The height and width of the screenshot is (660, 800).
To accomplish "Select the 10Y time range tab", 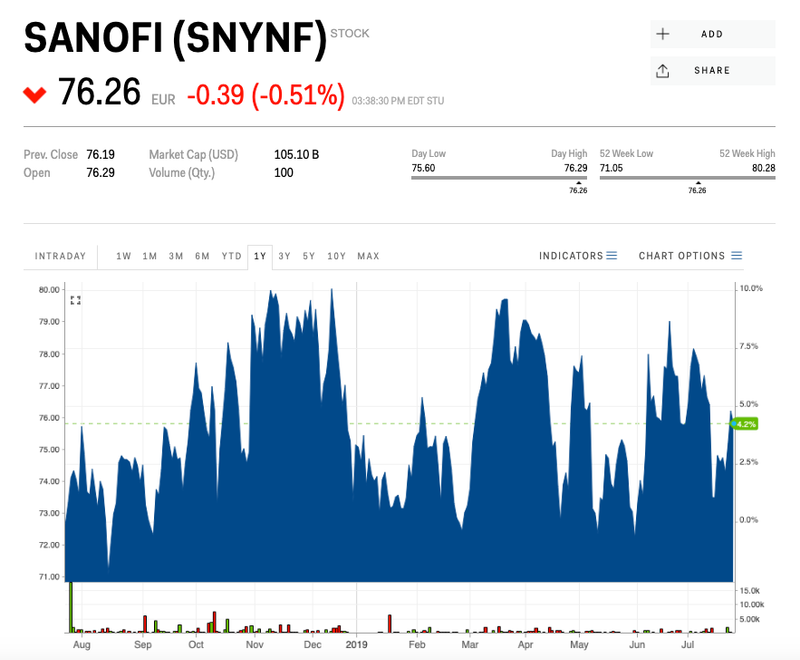I will point(336,256).
